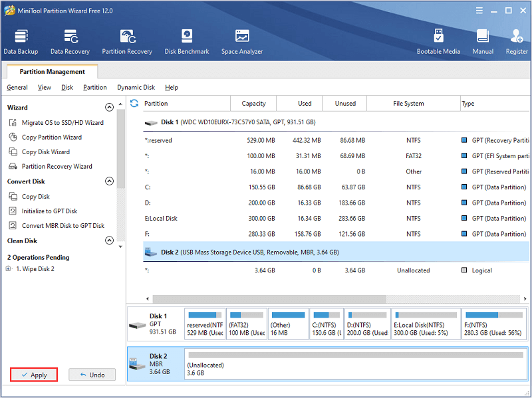Open the Help menu

(x=172, y=88)
